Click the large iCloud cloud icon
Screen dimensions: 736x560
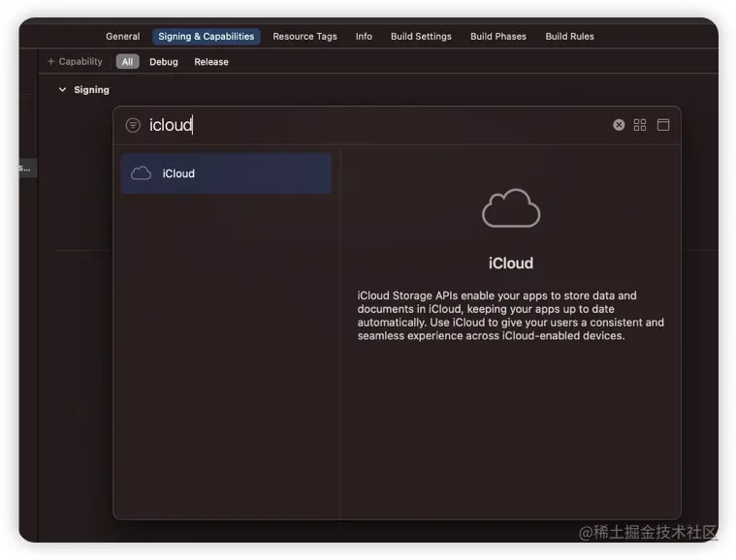511,208
